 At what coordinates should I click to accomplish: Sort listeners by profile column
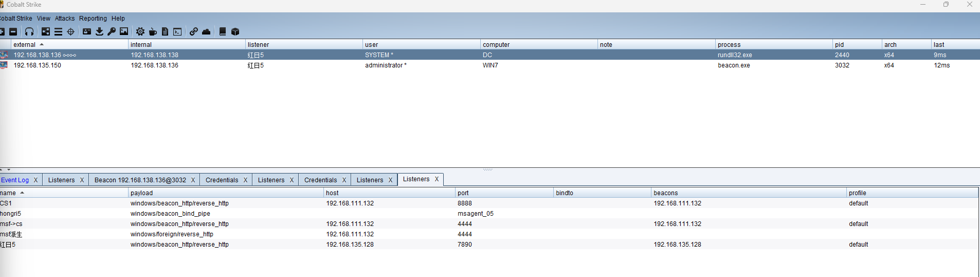pyautogui.click(x=913, y=193)
